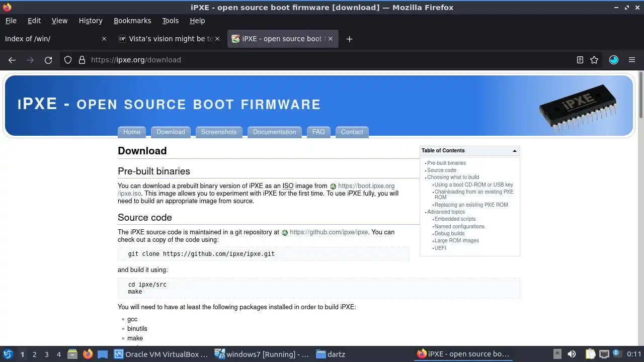Screen dimensions: 644x362
Task: Collapse the Table of Contents box
Action: (514, 151)
